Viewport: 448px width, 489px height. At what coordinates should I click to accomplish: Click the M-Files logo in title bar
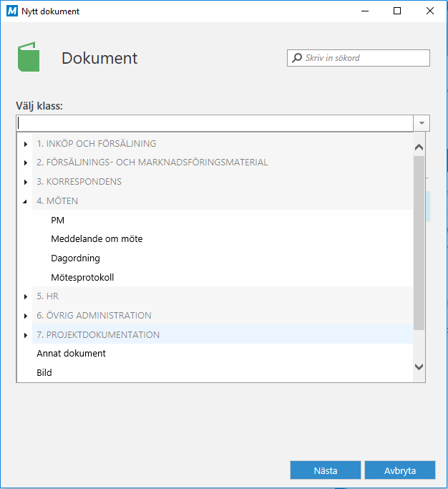[x=11, y=11]
